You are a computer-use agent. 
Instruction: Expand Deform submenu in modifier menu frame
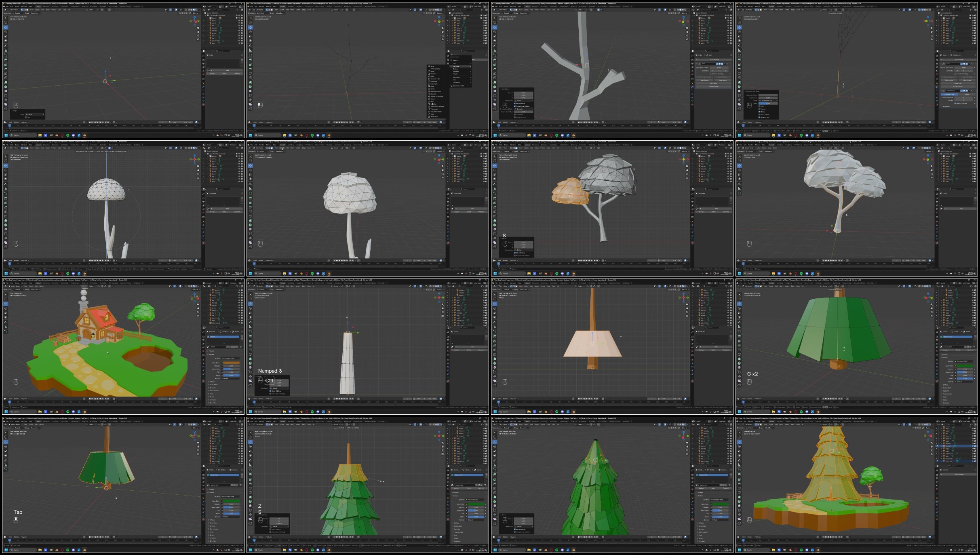(455, 69)
